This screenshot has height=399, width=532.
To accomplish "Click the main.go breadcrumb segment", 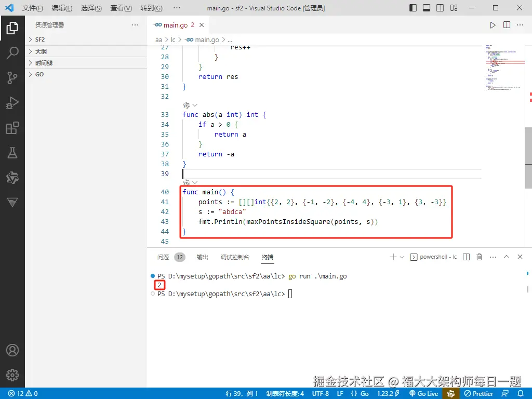I will point(202,40).
